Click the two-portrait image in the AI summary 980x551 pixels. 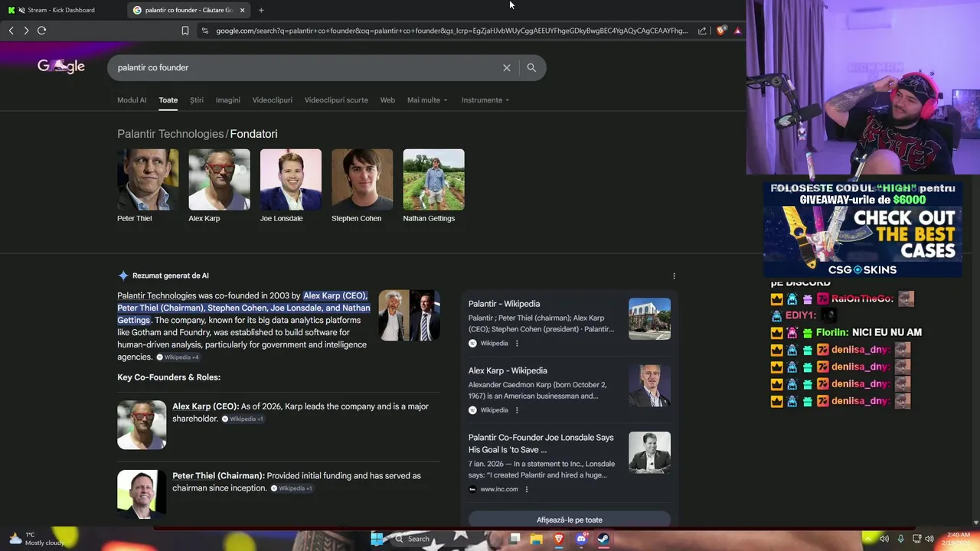coord(409,315)
